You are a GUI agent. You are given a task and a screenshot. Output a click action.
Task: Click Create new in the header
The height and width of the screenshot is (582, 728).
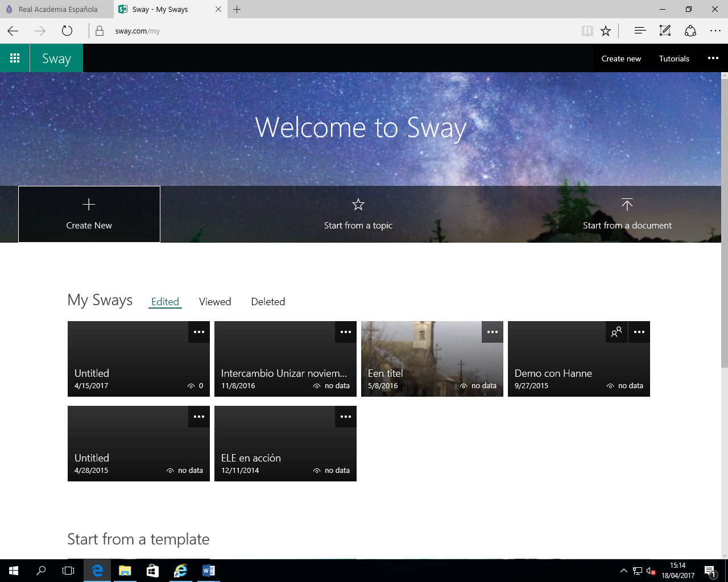[x=621, y=59]
